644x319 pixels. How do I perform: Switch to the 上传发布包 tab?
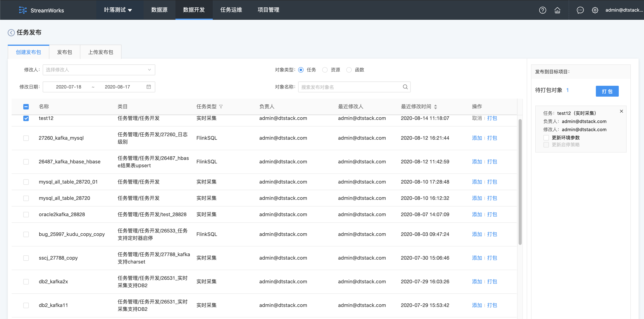tap(101, 52)
